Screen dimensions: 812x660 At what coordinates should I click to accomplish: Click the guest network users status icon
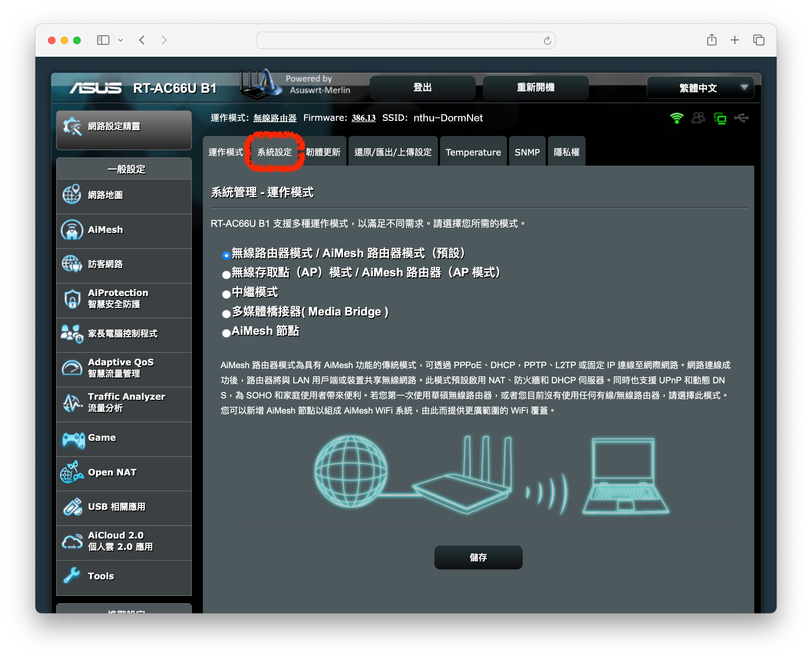pos(698,118)
